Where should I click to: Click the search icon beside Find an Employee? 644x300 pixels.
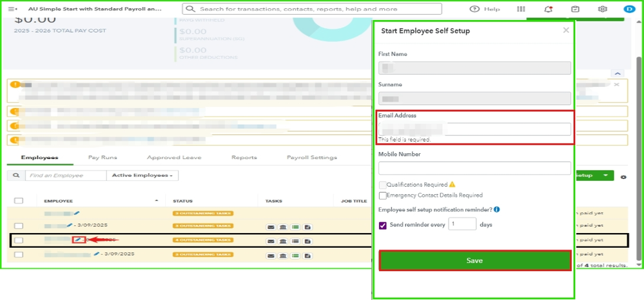[16, 175]
